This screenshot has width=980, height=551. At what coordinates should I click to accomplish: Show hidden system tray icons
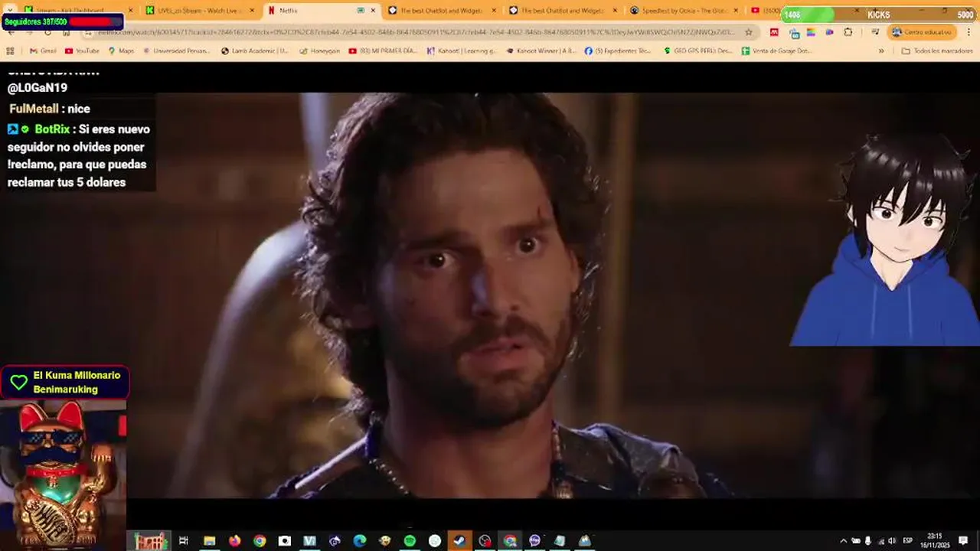pyautogui.click(x=844, y=541)
